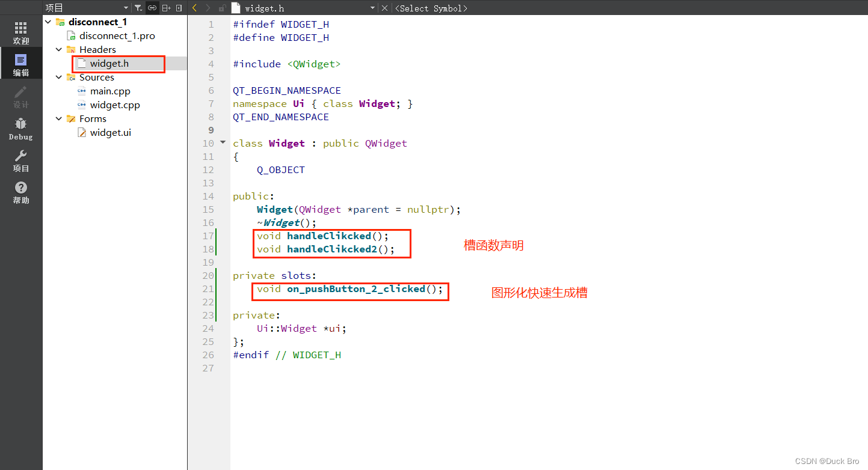Image resolution: width=868 pixels, height=470 pixels.
Task: Switch to Debug mode
Action: pos(20,128)
